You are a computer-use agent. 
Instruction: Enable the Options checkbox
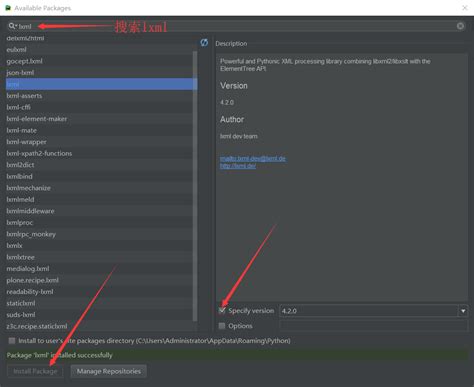click(222, 326)
